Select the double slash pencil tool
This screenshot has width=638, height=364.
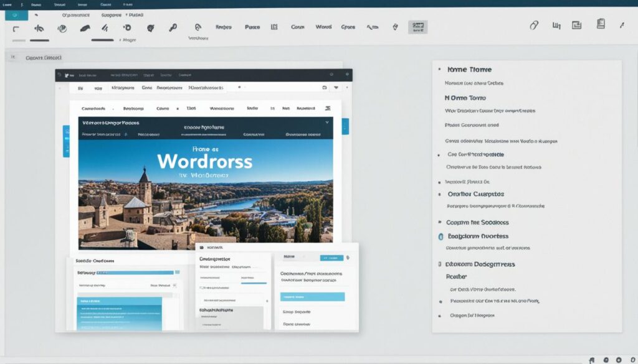[105, 27]
